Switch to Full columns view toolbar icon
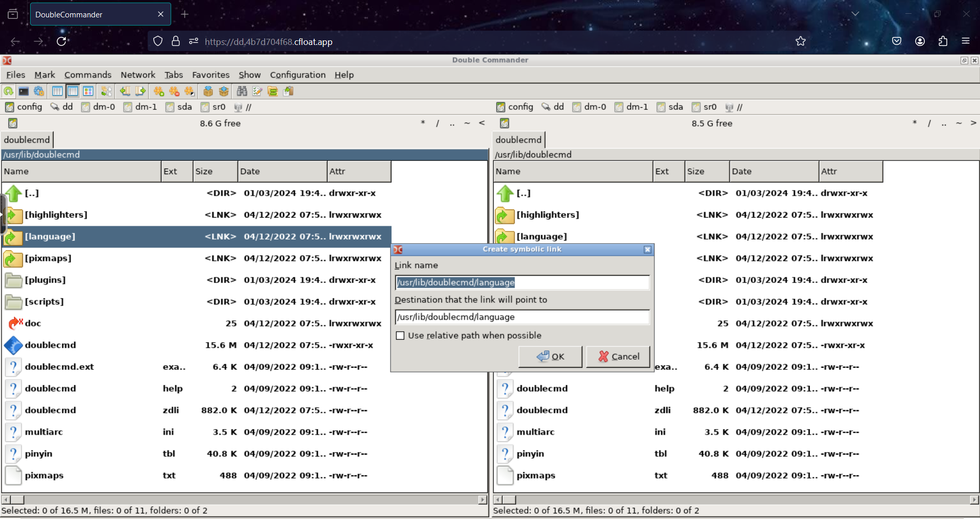980x519 pixels. click(73, 91)
